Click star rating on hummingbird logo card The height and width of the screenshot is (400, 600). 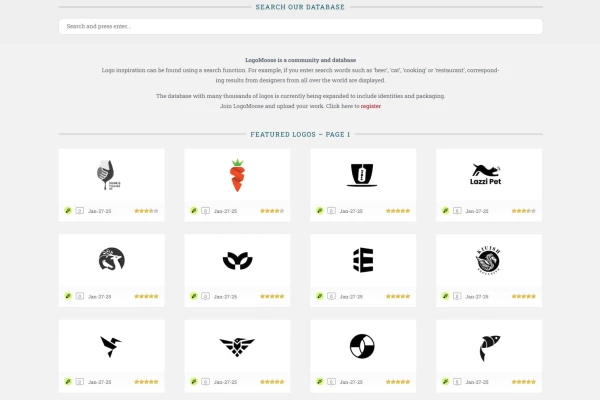click(146, 382)
